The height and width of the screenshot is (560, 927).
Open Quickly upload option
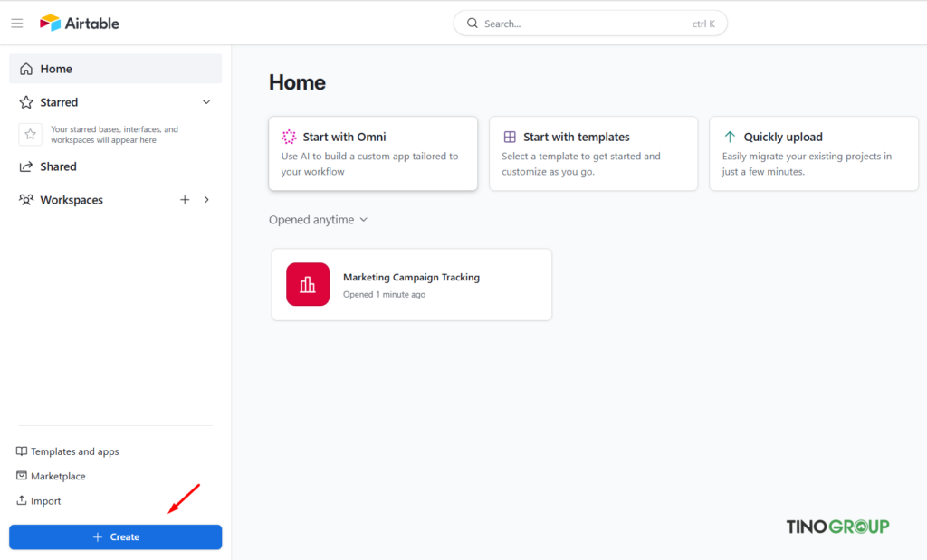(x=813, y=153)
